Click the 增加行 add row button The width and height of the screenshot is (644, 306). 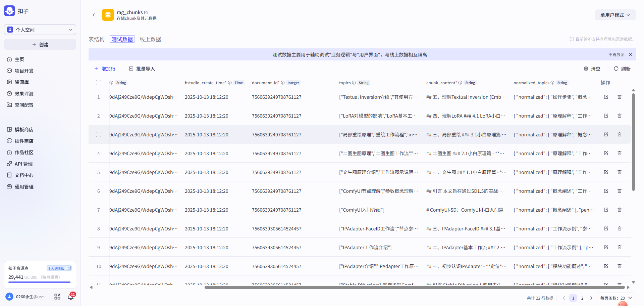pyautogui.click(x=105, y=69)
